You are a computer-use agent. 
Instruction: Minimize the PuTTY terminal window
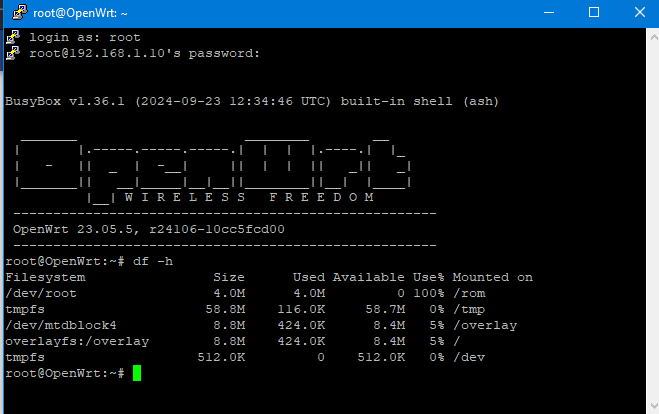tap(547, 13)
